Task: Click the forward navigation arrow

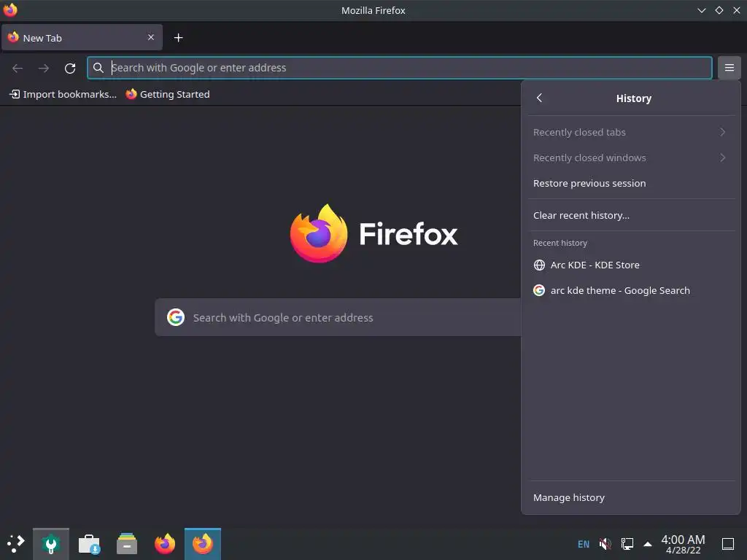Action: pyautogui.click(x=44, y=68)
